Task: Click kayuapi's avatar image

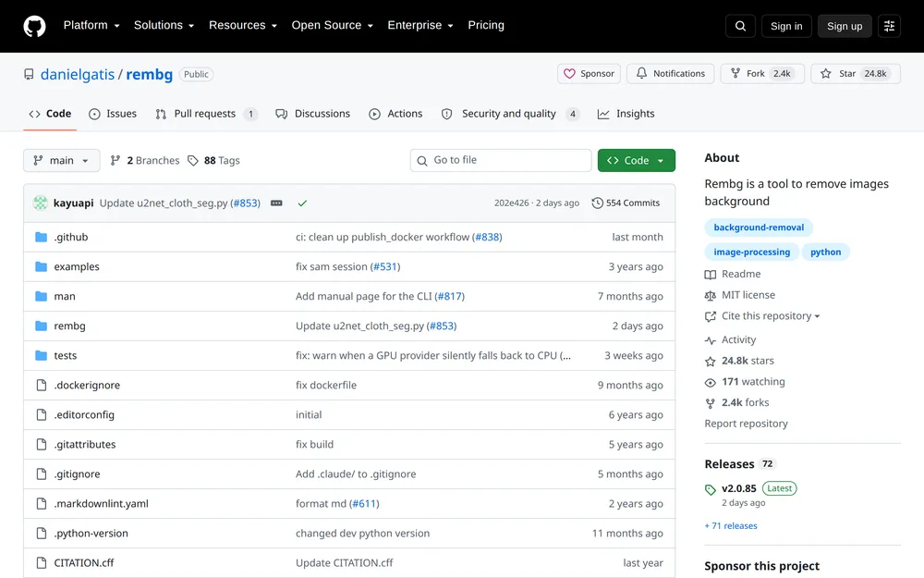Action: 40,203
